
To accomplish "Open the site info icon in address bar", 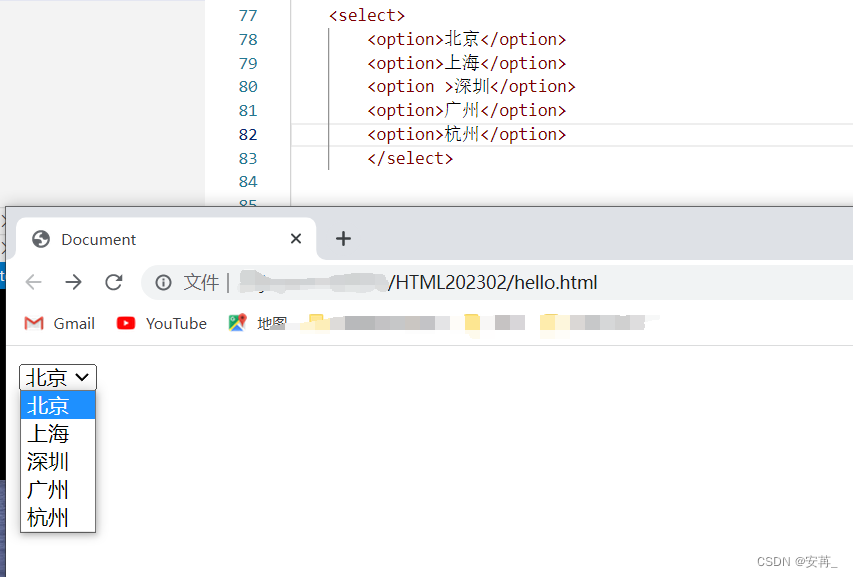I will coord(163,282).
